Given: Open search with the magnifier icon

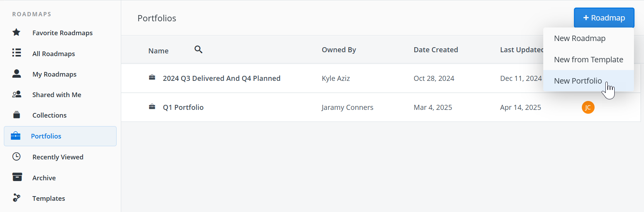Looking at the screenshot, I should click(x=198, y=50).
